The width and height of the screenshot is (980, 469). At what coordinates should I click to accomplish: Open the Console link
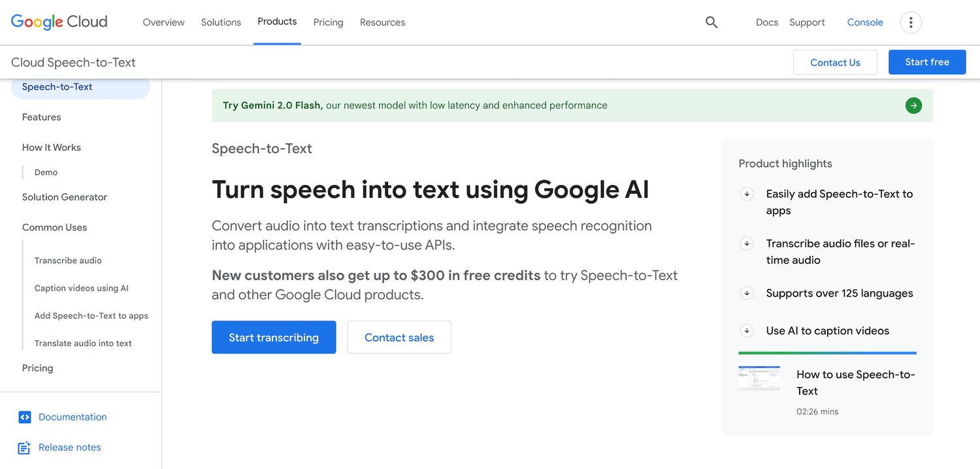(865, 22)
